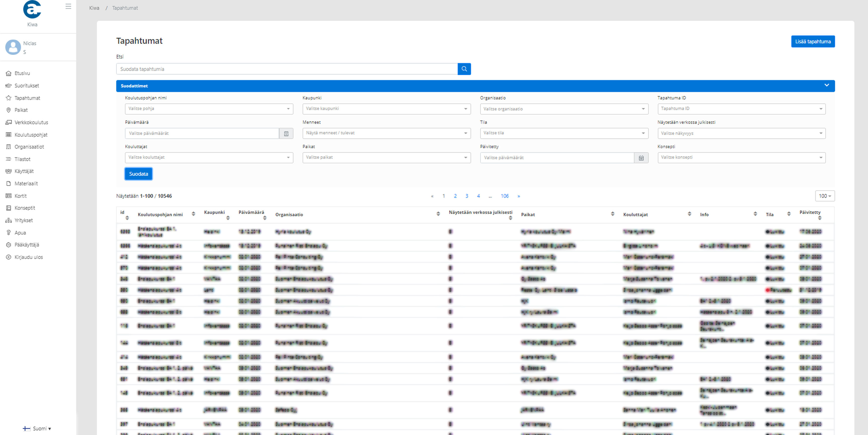The image size is (868, 435).
Task: Open the Päivämäärä calendar picker icon
Action: [x=286, y=133]
